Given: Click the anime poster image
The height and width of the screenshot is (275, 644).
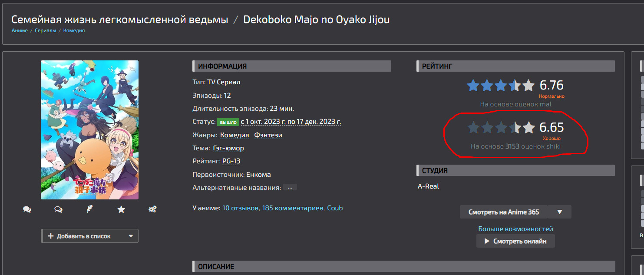Looking at the screenshot, I should (89, 130).
